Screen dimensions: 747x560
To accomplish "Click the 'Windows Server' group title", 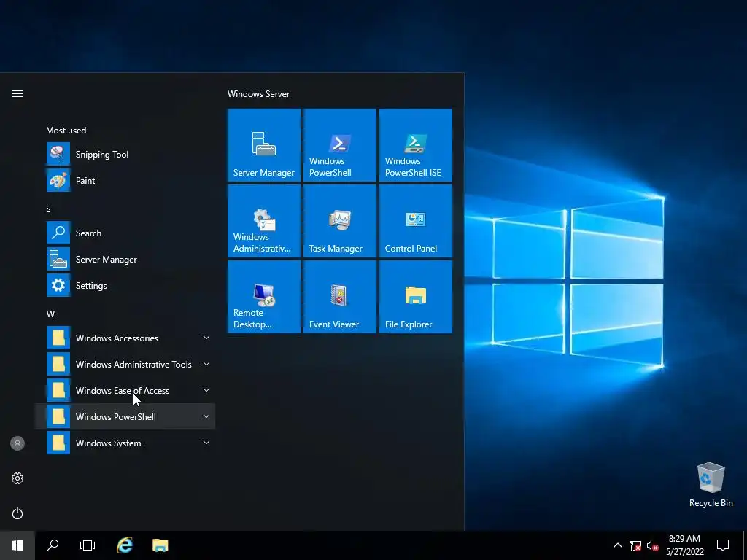I will [x=258, y=94].
